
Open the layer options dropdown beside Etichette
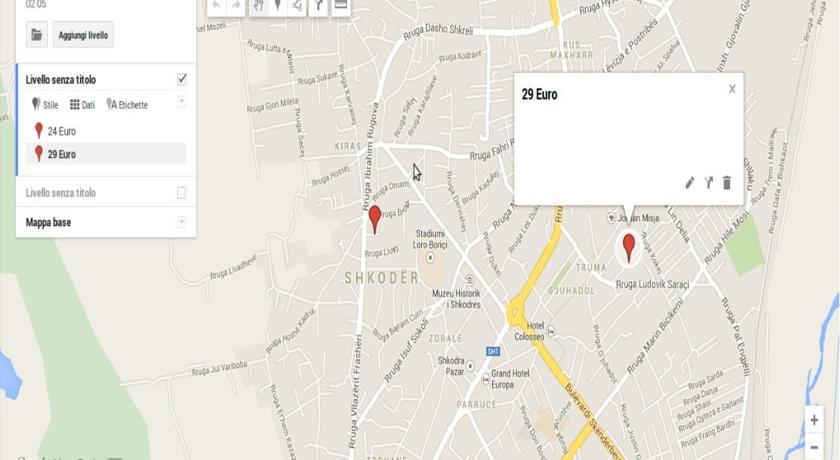(182, 102)
